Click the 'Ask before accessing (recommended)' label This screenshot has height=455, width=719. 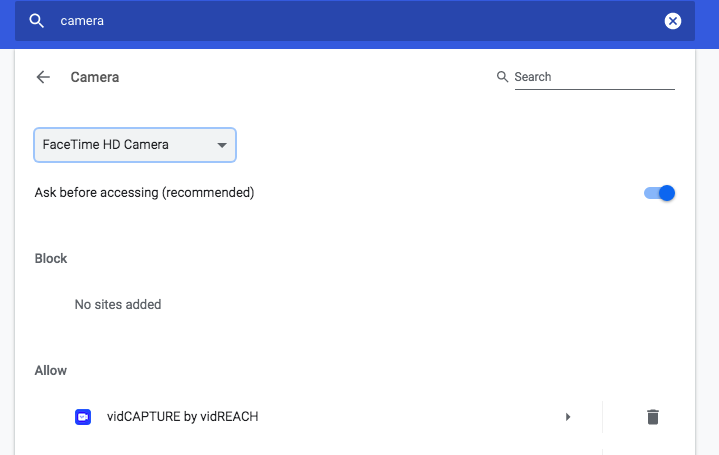tap(144, 193)
